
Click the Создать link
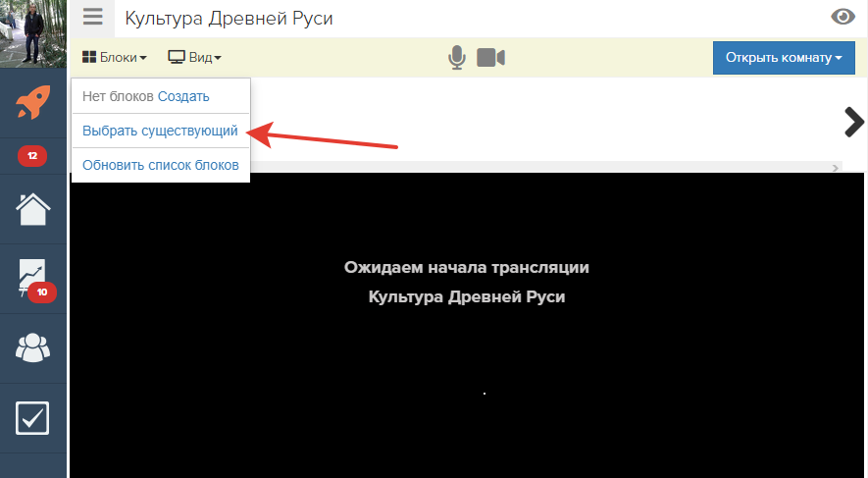click(x=183, y=96)
